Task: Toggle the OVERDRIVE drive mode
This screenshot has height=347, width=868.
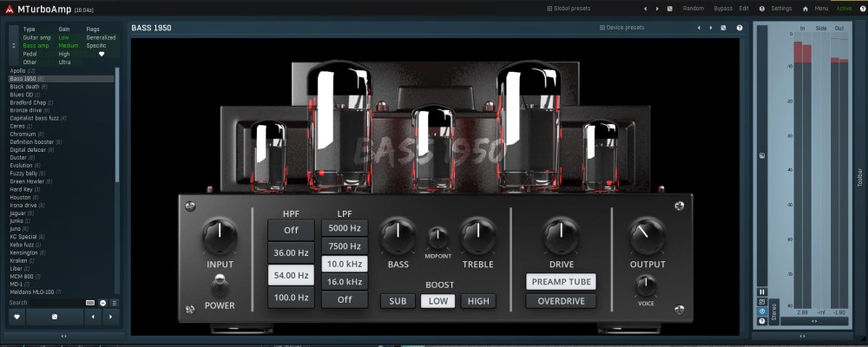Action: (x=560, y=301)
